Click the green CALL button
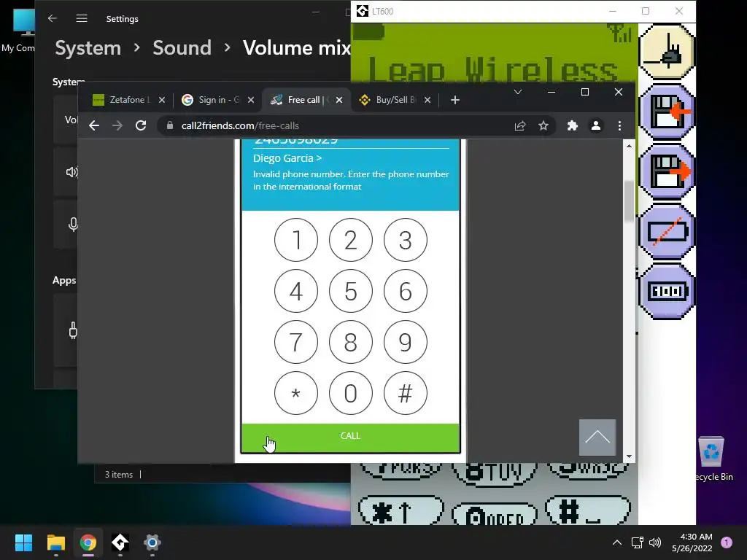 tap(351, 437)
